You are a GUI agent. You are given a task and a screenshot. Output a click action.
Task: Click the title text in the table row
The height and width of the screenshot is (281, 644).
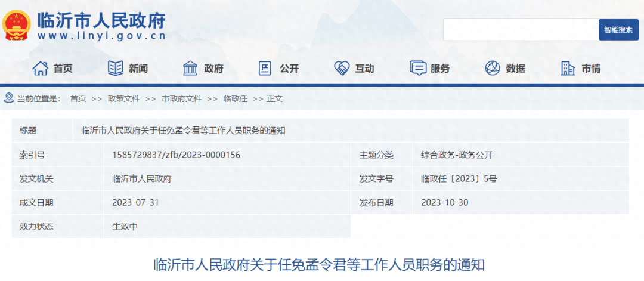(x=183, y=131)
